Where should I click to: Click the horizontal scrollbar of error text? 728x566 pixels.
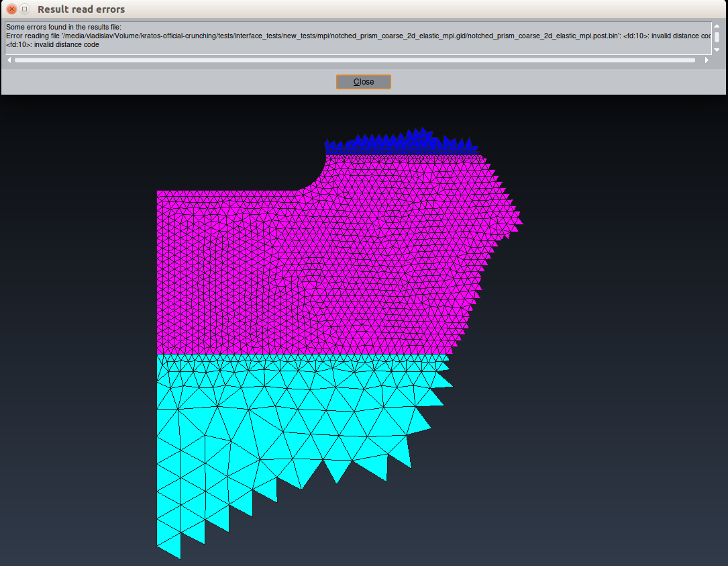(x=355, y=60)
